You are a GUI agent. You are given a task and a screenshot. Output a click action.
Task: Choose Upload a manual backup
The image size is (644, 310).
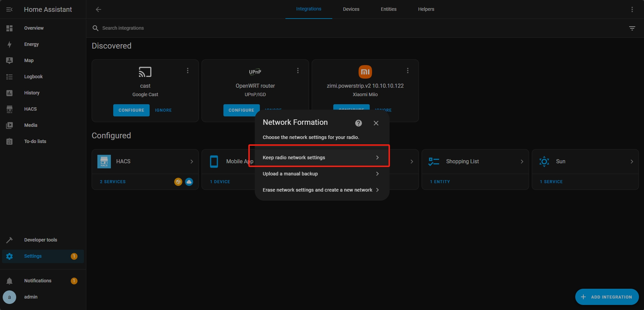point(320,174)
